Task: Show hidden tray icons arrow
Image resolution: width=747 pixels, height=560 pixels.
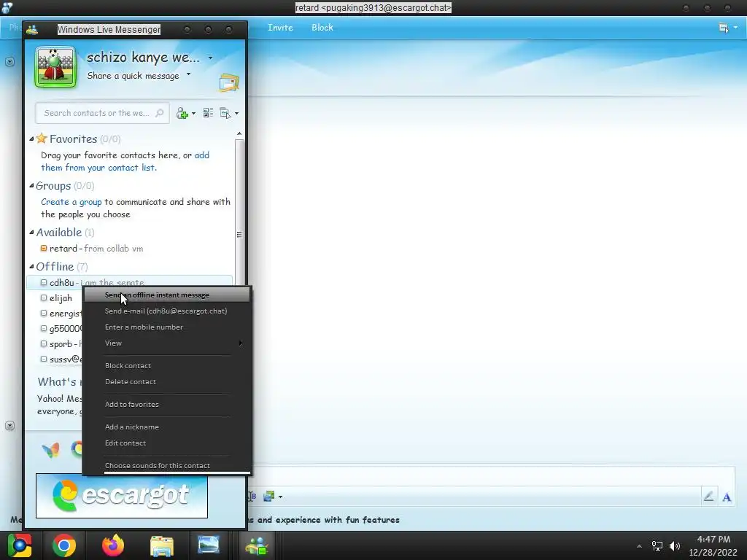Action: point(639,546)
